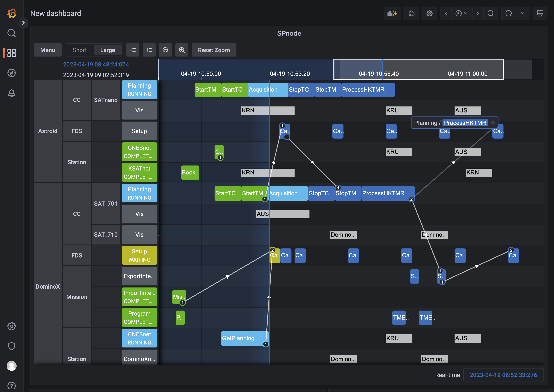Click the refresh dashboard icon
Image resolution: width=554 pixels, height=392 pixels.
[x=508, y=13]
